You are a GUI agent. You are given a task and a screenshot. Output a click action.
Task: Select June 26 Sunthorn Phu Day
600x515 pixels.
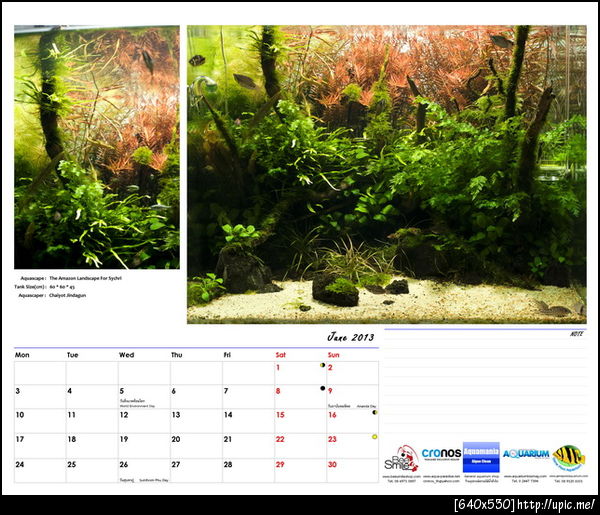[x=144, y=471]
